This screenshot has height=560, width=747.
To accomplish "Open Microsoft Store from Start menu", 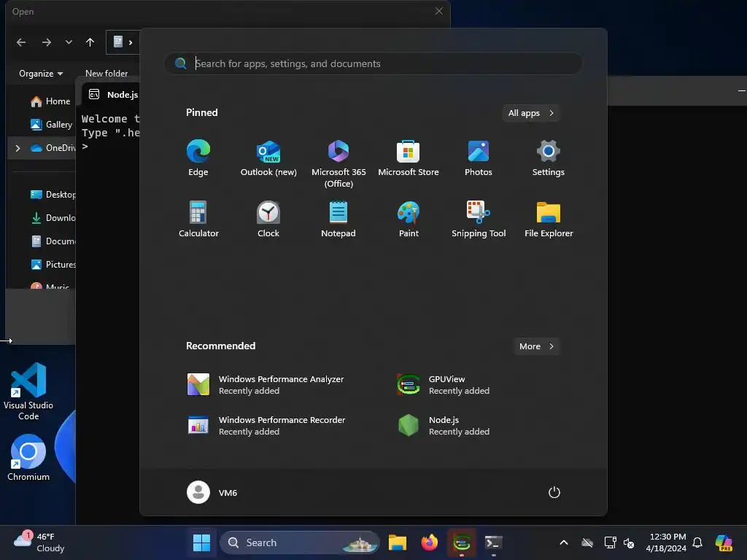I will (x=409, y=158).
